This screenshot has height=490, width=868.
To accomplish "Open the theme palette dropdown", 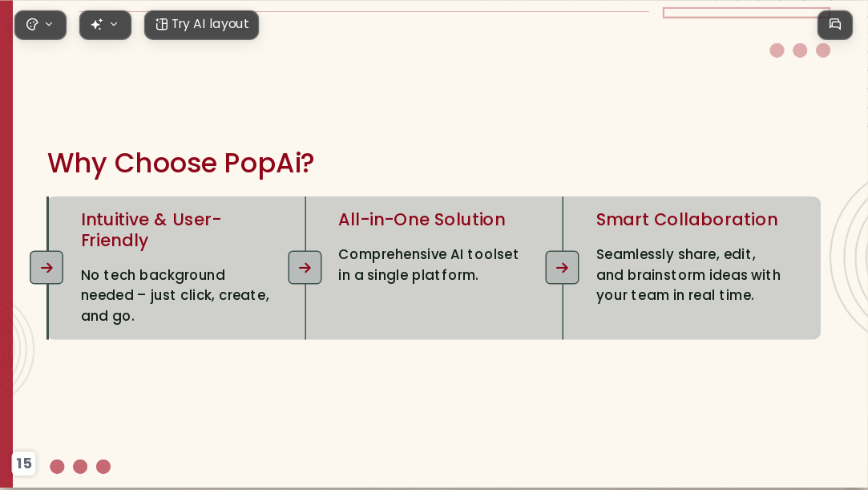I will (x=40, y=25).
